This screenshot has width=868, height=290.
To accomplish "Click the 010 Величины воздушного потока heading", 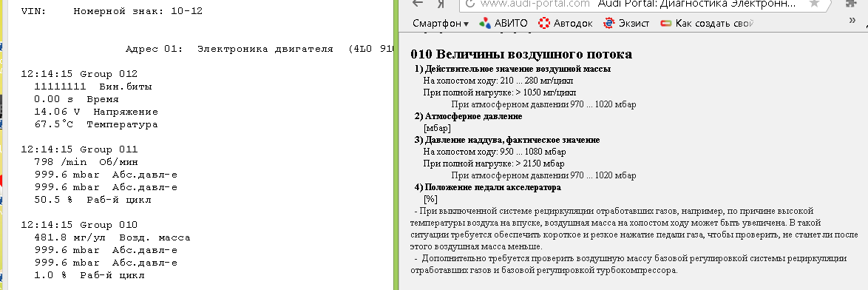I will (521, 54).
